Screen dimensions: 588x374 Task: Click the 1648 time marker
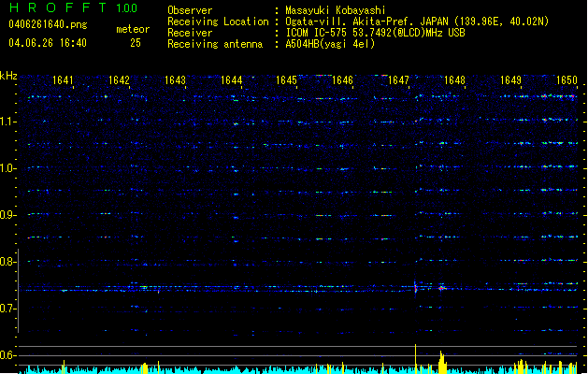point(454,79)
